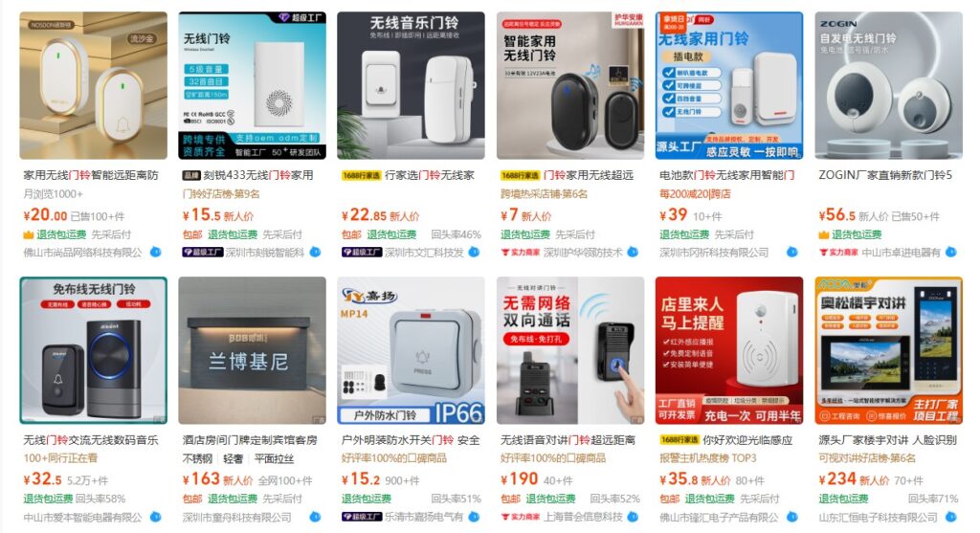Open the 奥松楼宇对讲 product image
The height and width of the screenshot is (533, 980).
point(888,350)
